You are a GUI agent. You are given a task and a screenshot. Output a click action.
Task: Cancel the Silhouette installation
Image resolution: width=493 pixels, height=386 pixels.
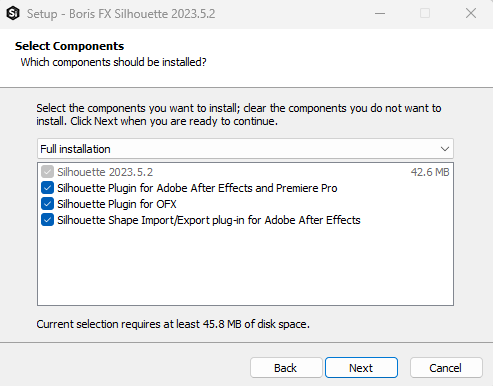point(446,368)
